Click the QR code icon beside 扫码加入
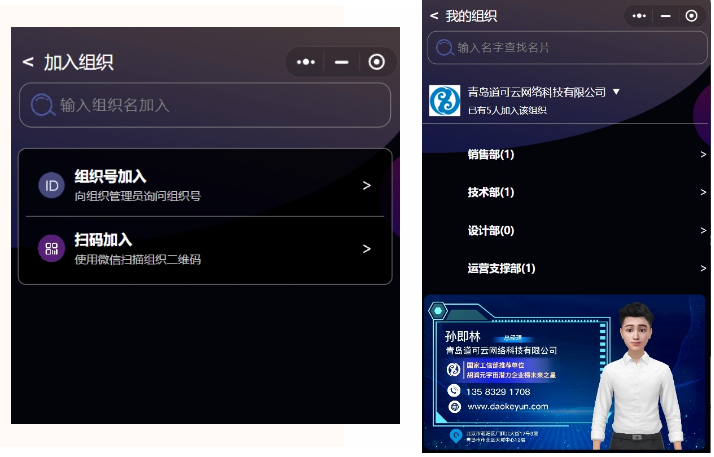 pos(51,249)
